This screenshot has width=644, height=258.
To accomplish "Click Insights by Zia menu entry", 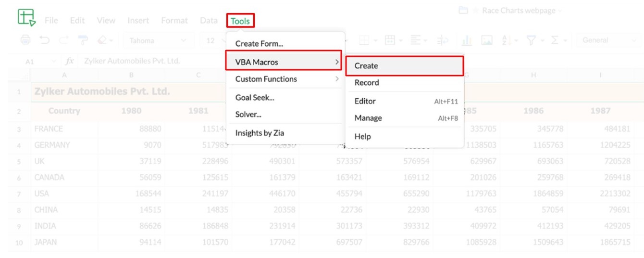I will 260,133.
